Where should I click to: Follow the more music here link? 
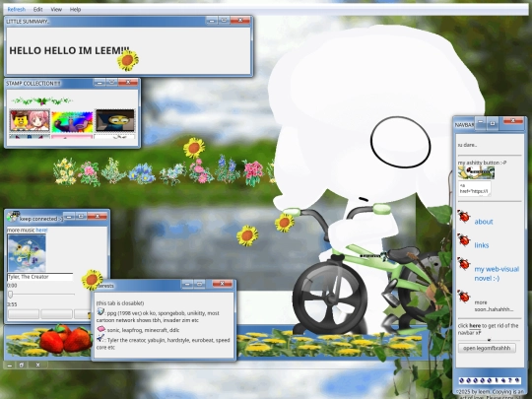coord(41,230)
